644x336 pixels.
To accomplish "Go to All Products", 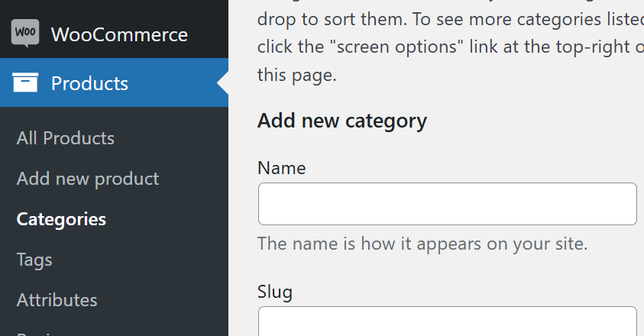I will [x=66, y=138].
